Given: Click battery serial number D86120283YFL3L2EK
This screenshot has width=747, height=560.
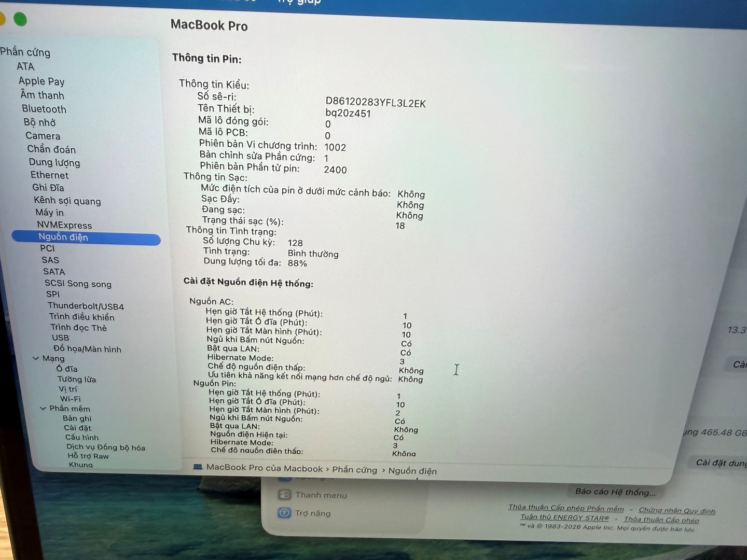Looking at the screenshot, I should (x=376, y=103).
